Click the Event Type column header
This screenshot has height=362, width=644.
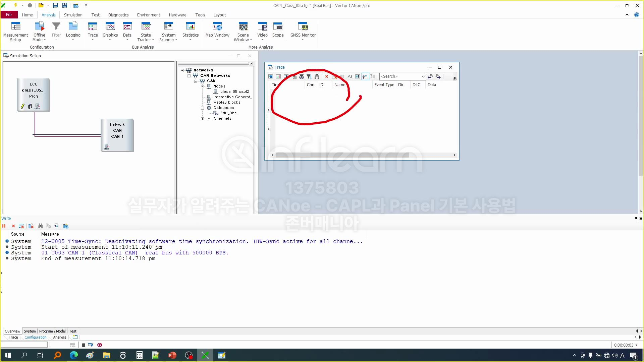(384, 85)
